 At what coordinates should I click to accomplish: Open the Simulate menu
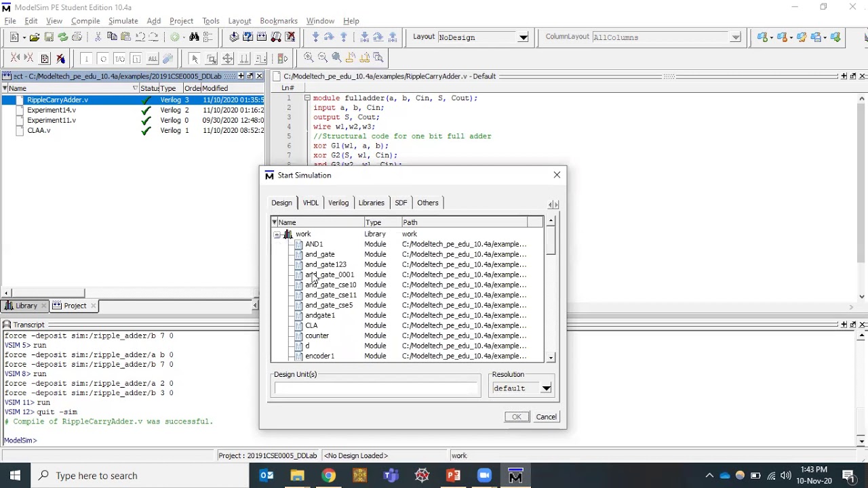point(123,21)
